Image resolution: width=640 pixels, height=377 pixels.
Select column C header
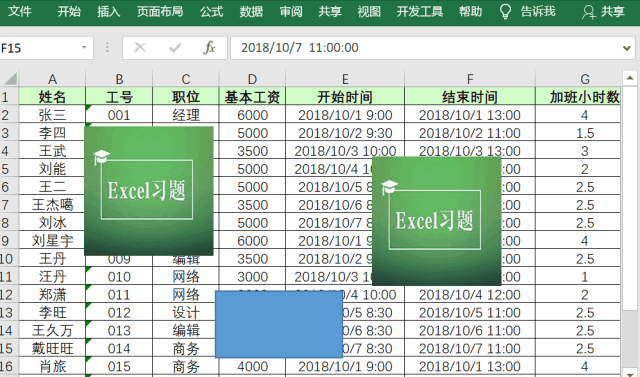(x=186, y=78)
